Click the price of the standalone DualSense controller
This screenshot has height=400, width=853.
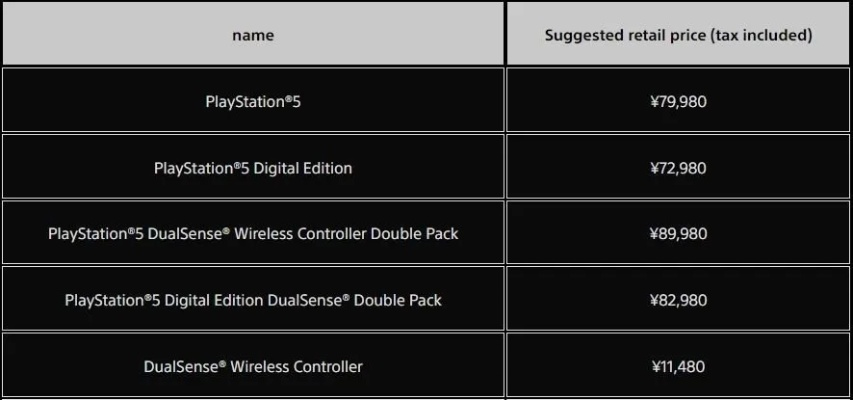pos(678,366)
